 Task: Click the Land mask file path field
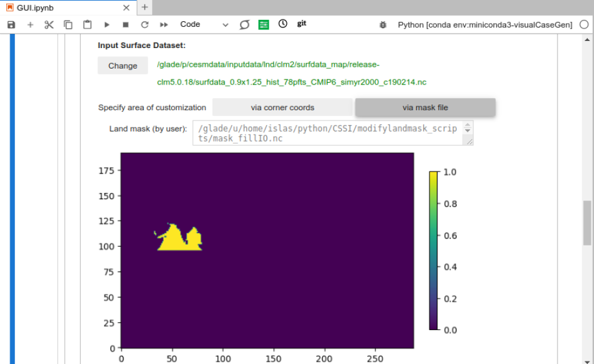[328, 133]
